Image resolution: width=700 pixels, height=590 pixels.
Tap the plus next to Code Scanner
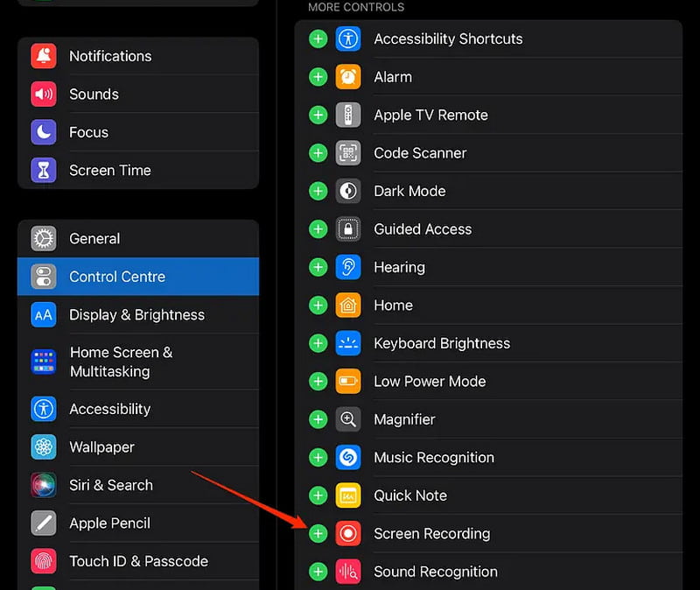(x=318, y=152)
